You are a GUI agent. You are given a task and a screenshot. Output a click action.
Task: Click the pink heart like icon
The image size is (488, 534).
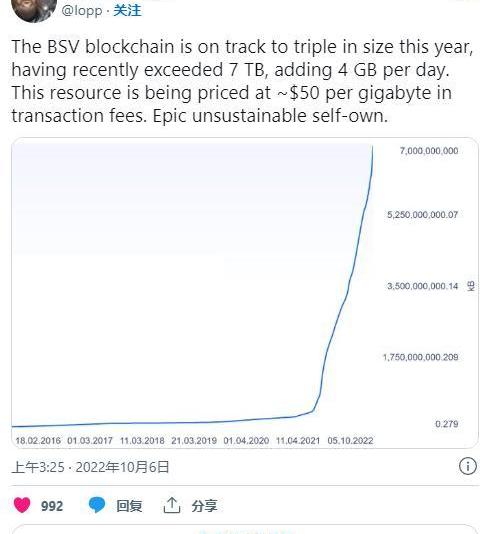coord(22,505)
